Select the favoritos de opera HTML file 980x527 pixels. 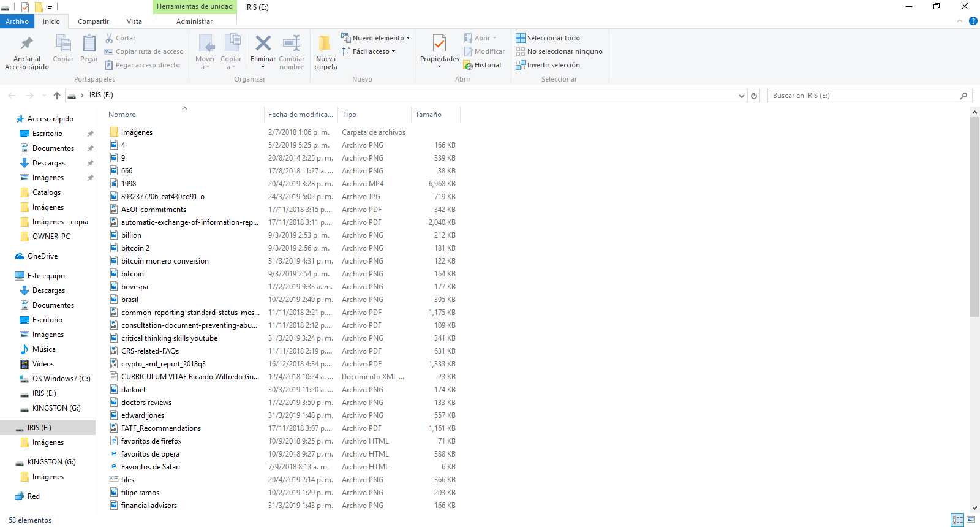pyautogui.click(x=150, y=454)
